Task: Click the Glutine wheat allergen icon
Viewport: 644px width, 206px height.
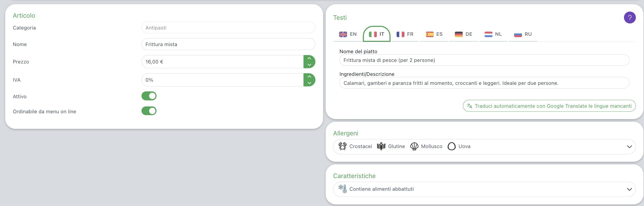Action: click(381, 146)
